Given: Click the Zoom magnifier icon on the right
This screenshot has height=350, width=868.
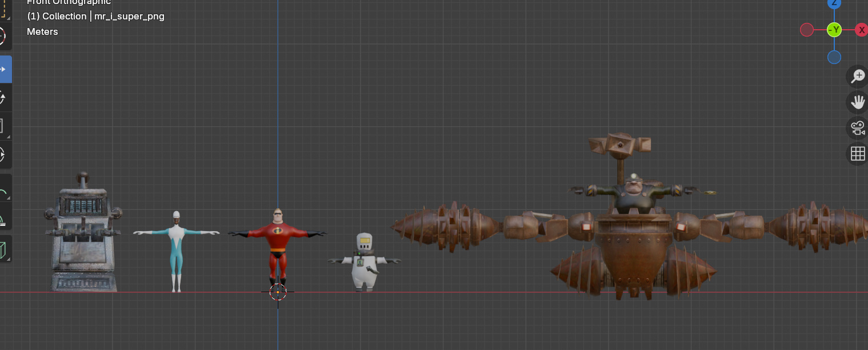Looking at the screenshot, I should 857,75.
